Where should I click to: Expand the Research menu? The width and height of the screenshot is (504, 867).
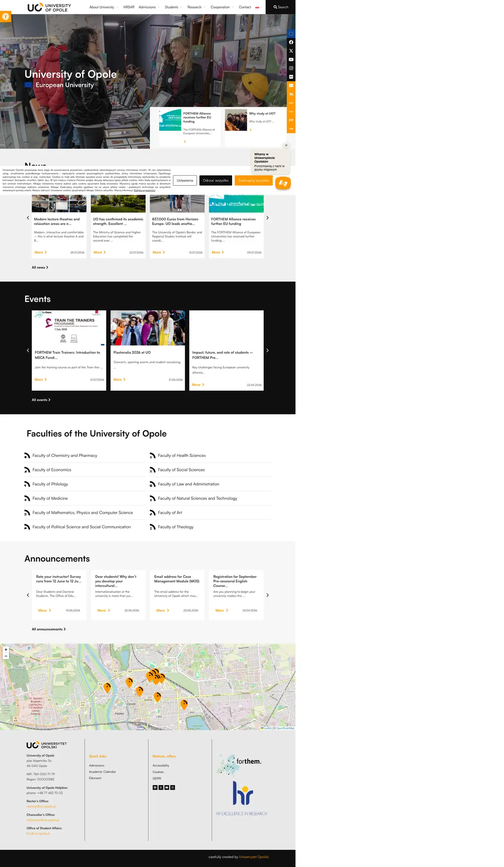196,7
